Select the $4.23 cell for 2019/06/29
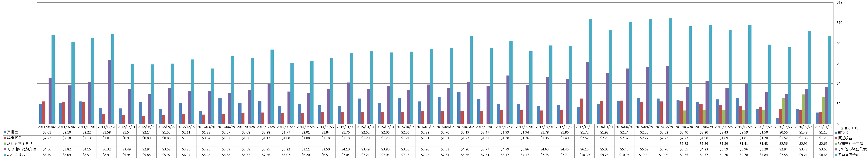 click(x=704, y=149)
